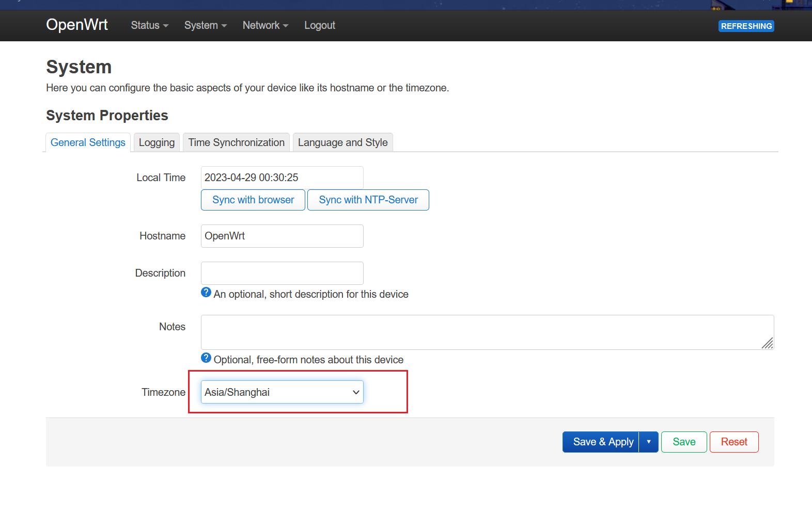Open the Network menu
The width and height of the screenshot is (812, 514).
(266, 25)
